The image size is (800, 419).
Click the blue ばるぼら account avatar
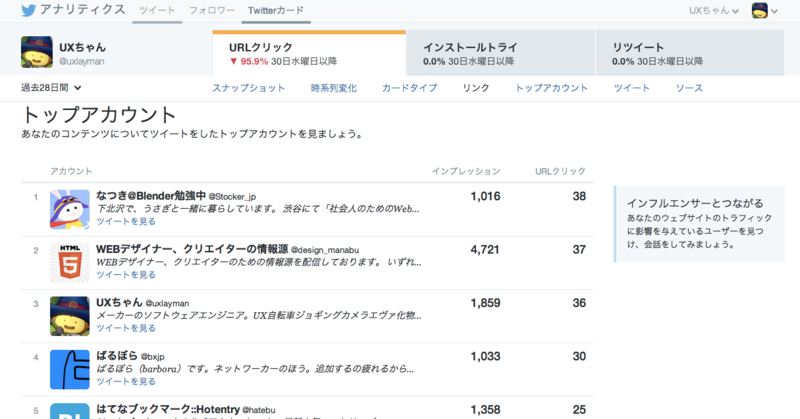coord(70,369)
